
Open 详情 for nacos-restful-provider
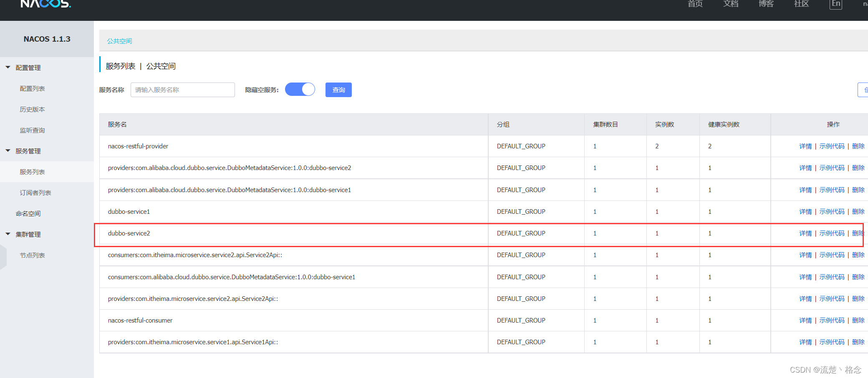tap(805, 146)
